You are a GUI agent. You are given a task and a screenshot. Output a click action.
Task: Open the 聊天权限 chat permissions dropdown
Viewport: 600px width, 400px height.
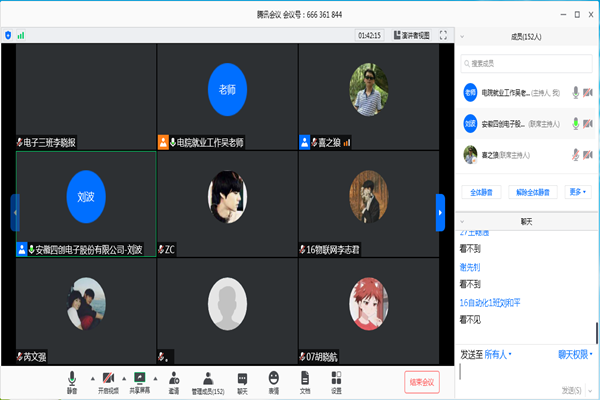[574, 354]
